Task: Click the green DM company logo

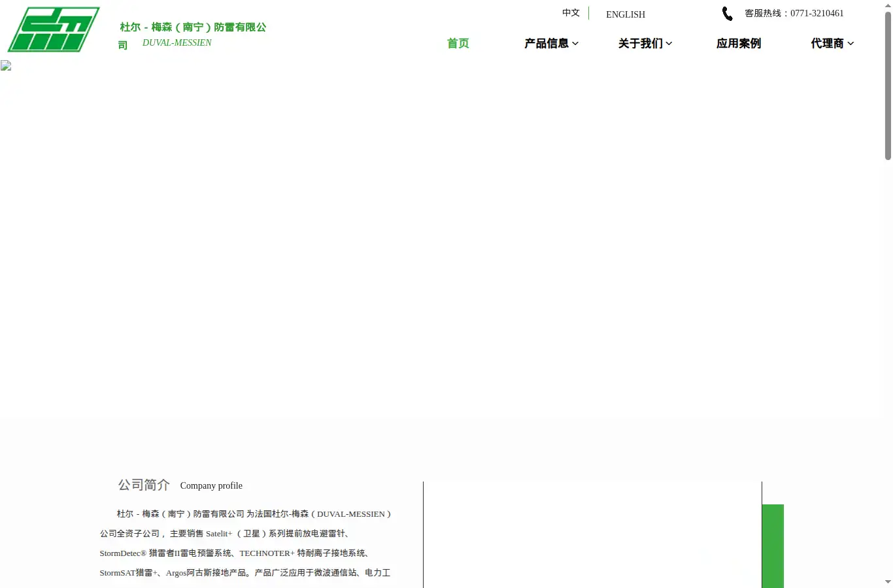Action: tap(54, 29)
